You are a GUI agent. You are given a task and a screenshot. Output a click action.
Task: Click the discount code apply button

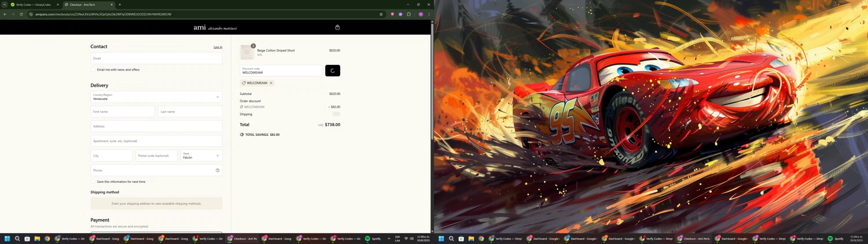point(333,71)
